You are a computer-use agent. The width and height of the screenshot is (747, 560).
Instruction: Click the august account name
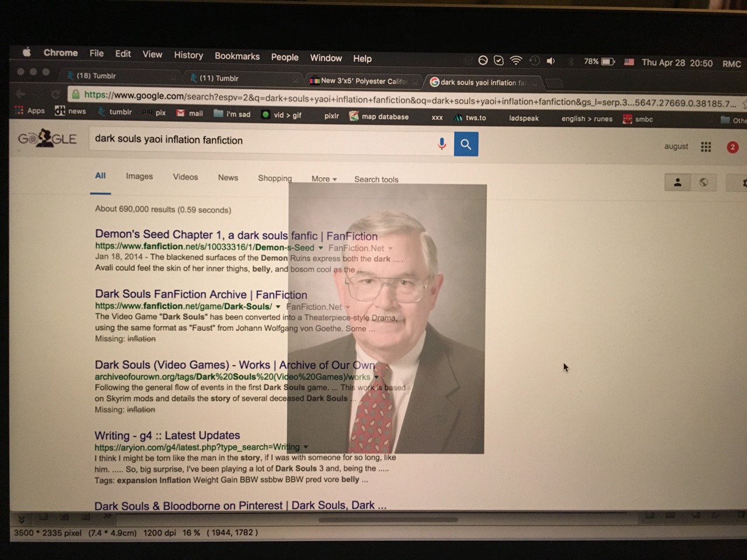coord(676,146)
